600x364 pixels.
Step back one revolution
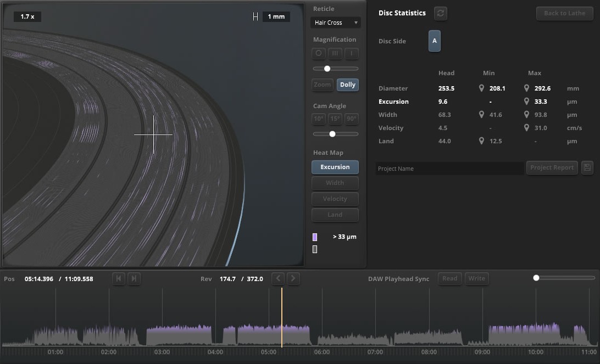pos(278,278)
